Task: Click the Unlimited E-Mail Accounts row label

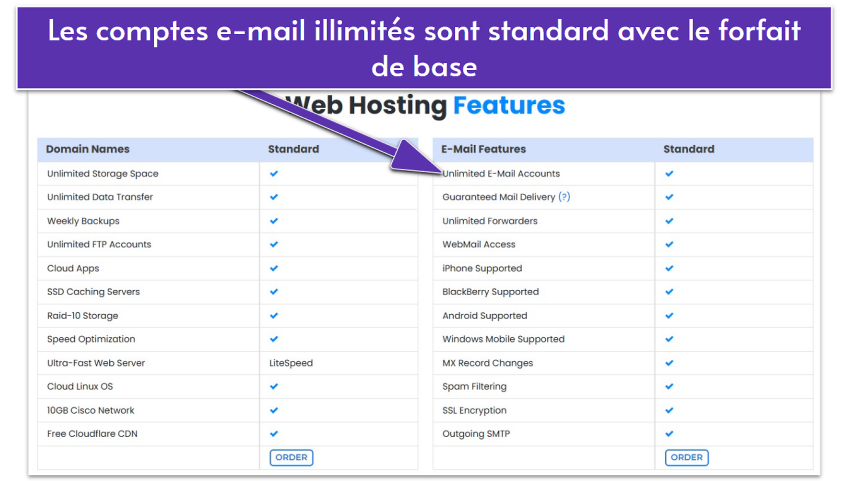Action: (x=502, y=174)
